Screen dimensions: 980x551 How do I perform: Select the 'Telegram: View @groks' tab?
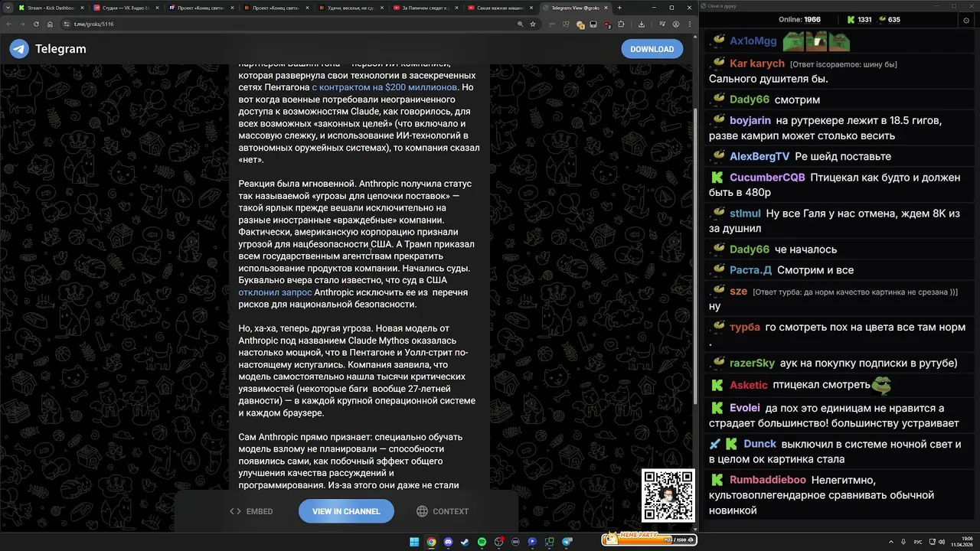coord(574,8)
